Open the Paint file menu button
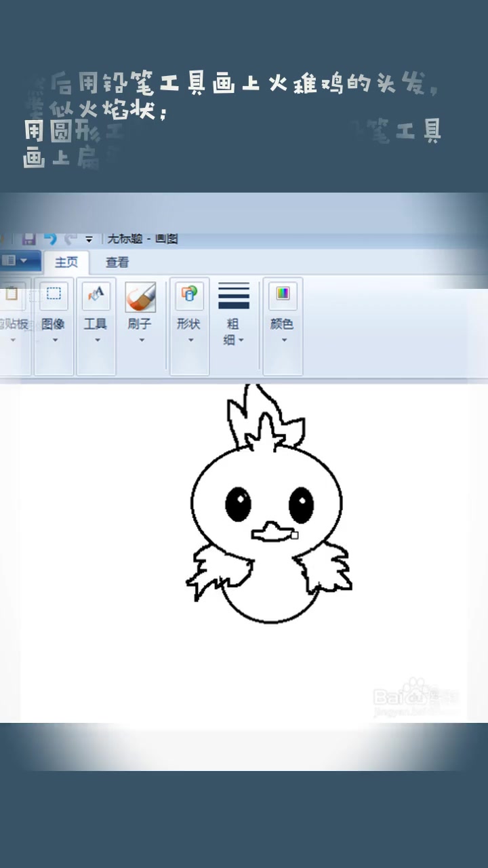 [x=15, y=260]
